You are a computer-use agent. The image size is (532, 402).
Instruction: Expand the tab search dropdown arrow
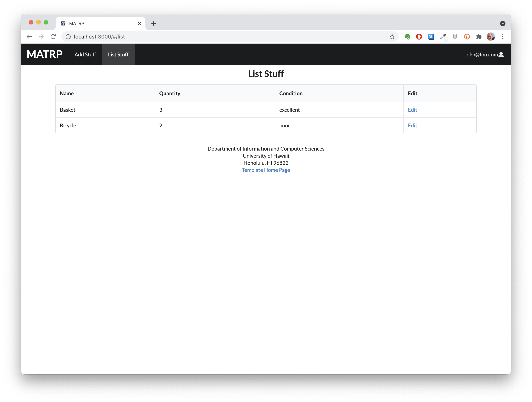pos(503,23)
